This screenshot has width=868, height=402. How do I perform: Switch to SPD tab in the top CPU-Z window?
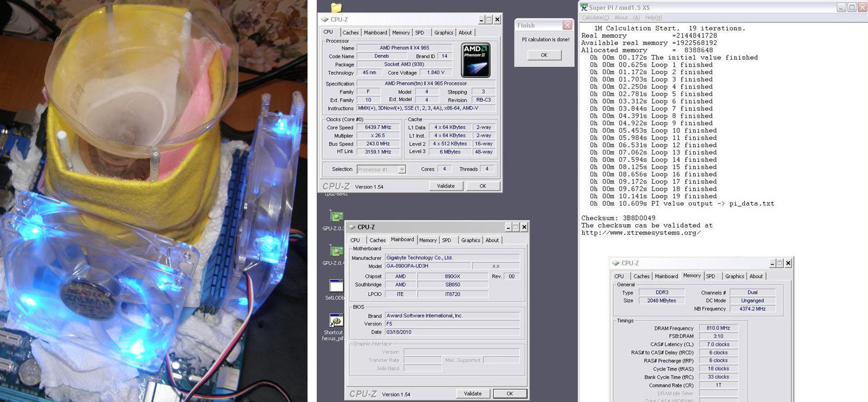coord(420,33)
